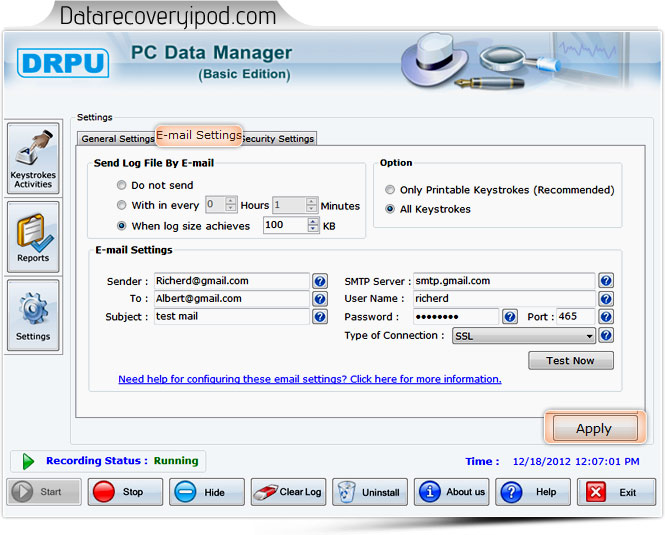This screenshot has width=665, height=535.
Task: Click help icon next to User Name field
Action: pos(606,299)
